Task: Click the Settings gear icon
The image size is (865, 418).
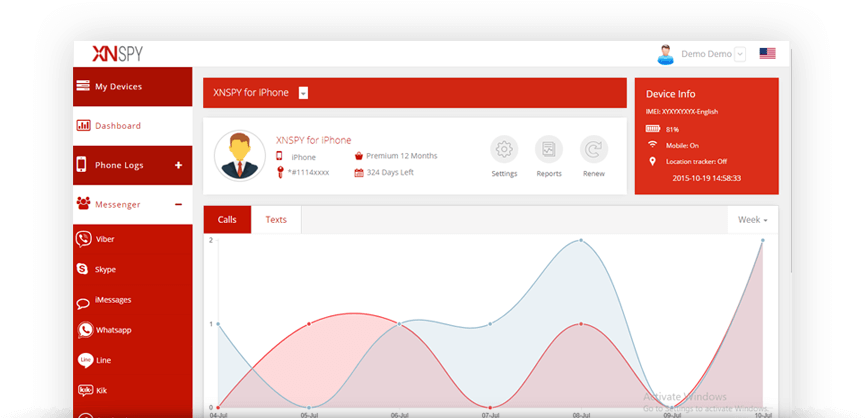Action: (504, 150)
